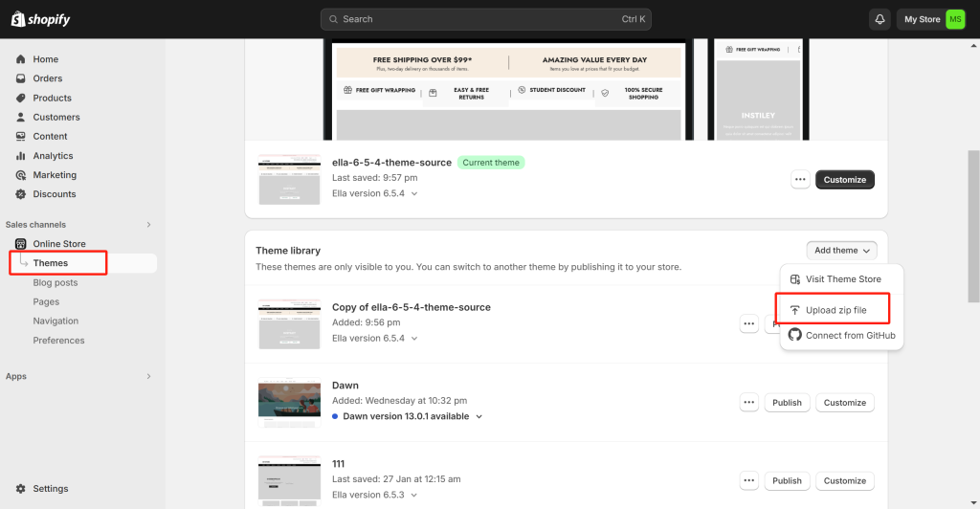Select Visit Theme Store menu option

point(841,279)
